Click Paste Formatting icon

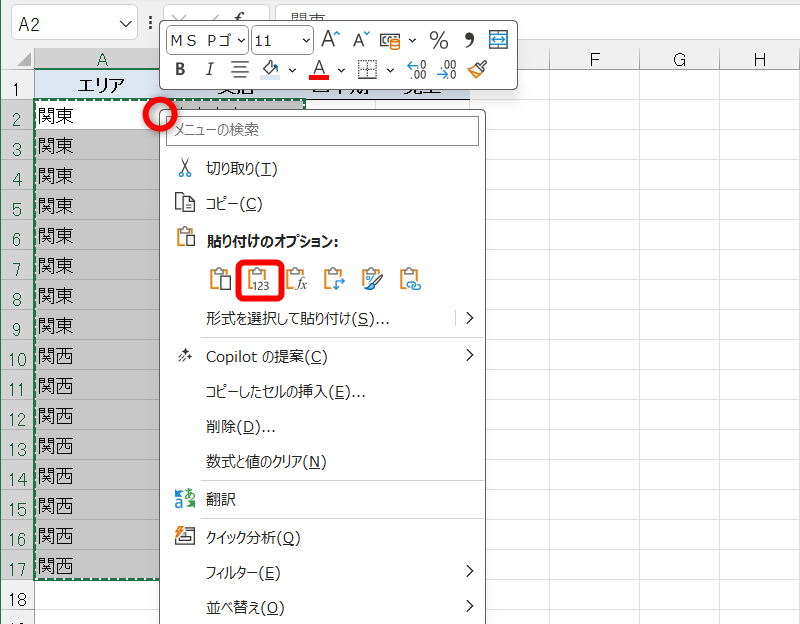click(372, 279)
